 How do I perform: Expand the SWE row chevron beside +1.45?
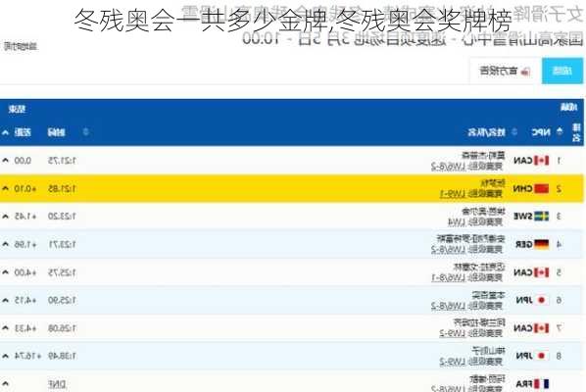coord(5,216)
